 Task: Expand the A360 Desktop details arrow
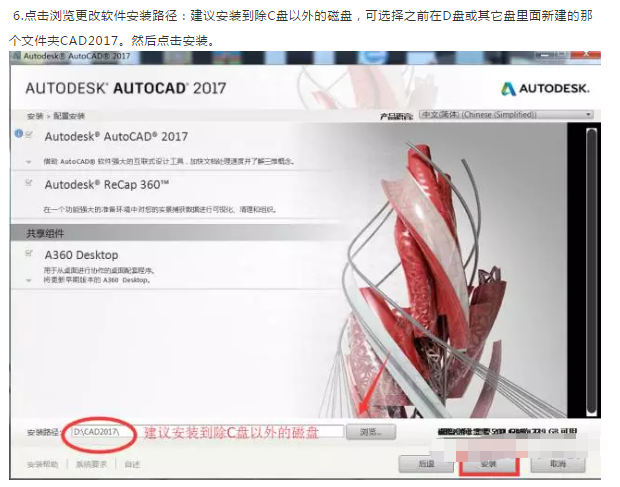tap(28, 280)
